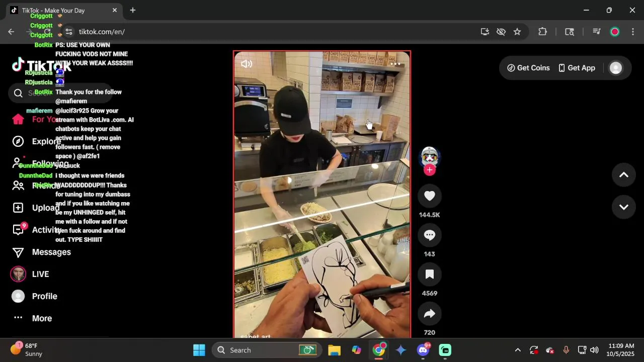Image resolution: width=644 pixels, height=362 pixels.
Task: Click the Get Coins button
Action: (528, 68)
